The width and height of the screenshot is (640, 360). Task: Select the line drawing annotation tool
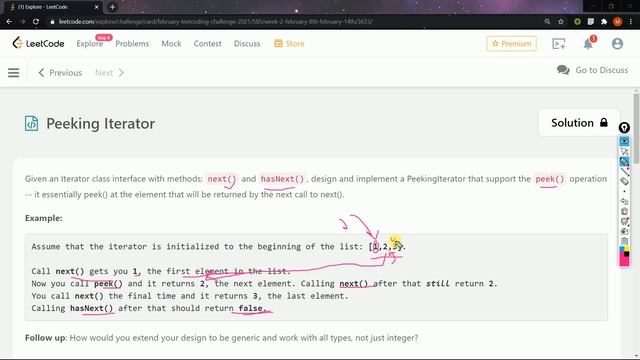[x=624, y=171]
